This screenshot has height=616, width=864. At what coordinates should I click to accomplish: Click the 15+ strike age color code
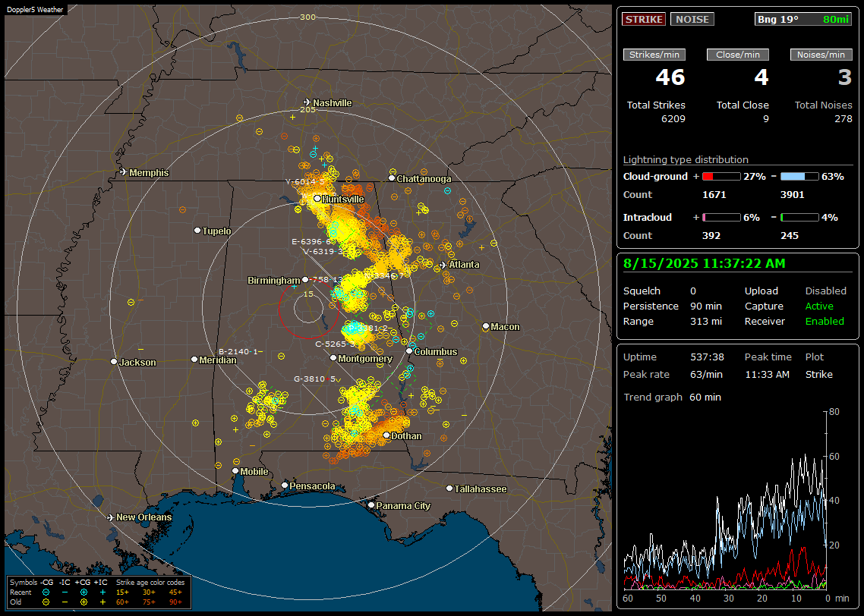point(122,592)
